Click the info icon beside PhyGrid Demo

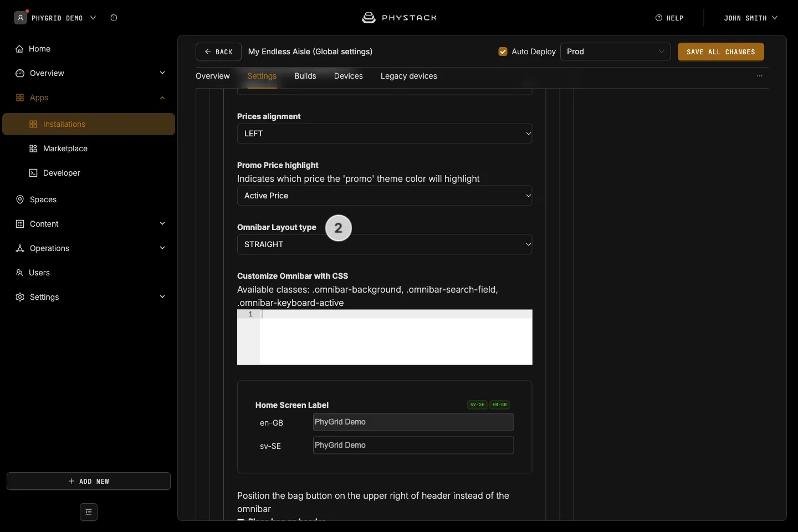point(114,18)
